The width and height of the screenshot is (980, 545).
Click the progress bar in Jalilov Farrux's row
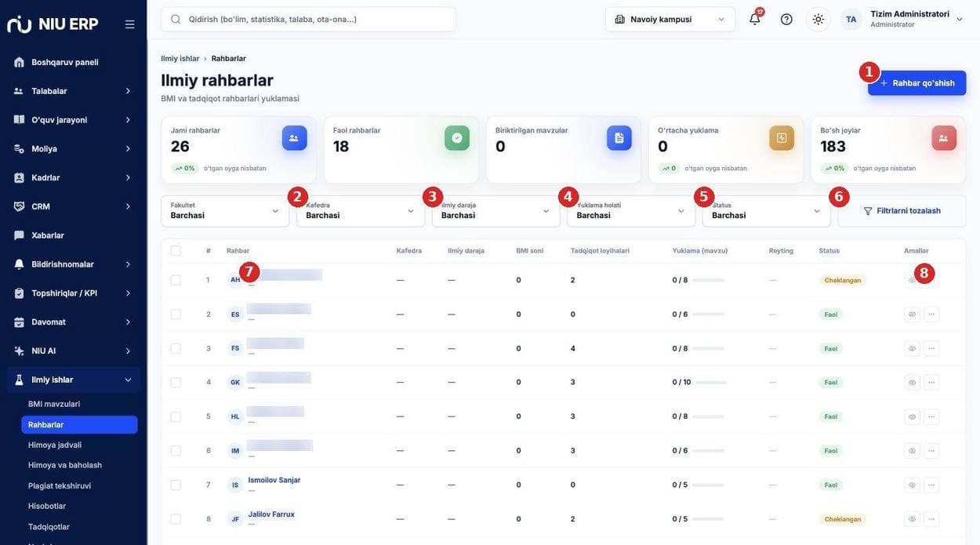tap(708, 519)
